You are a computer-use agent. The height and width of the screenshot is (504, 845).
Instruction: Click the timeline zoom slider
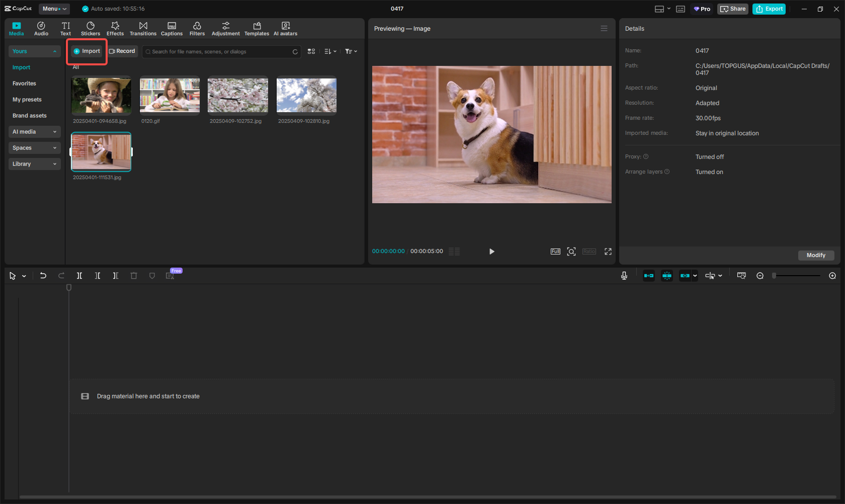point(797,276)
